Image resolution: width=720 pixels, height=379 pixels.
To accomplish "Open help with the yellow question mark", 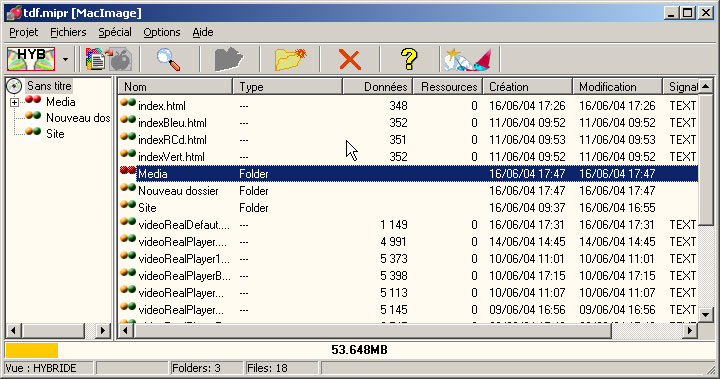I will (409, 59).
